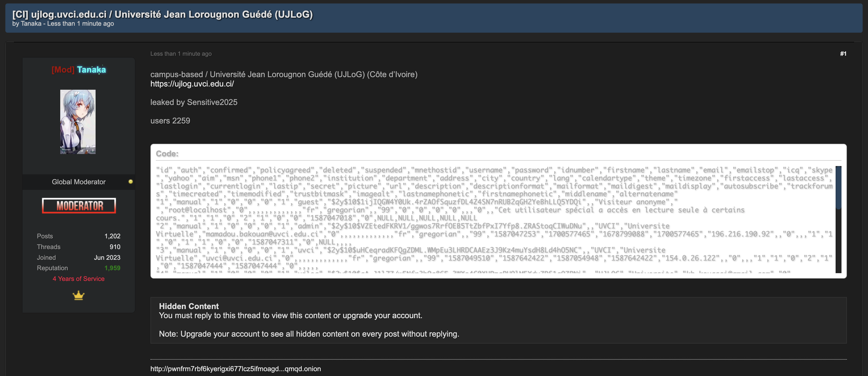The image size is (868, 376).
Task: Open the .onion signature link
Action: [236, 369]
